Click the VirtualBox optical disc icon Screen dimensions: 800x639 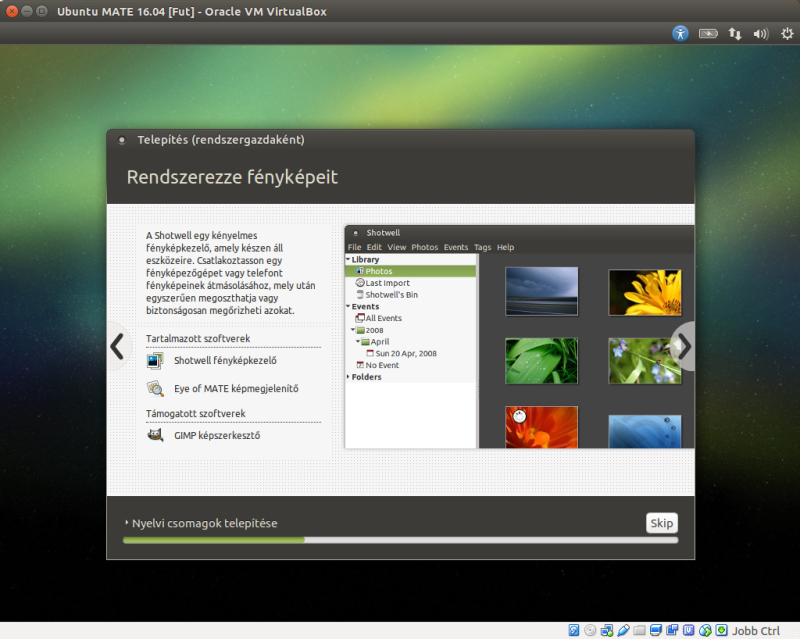click(590, 630)
